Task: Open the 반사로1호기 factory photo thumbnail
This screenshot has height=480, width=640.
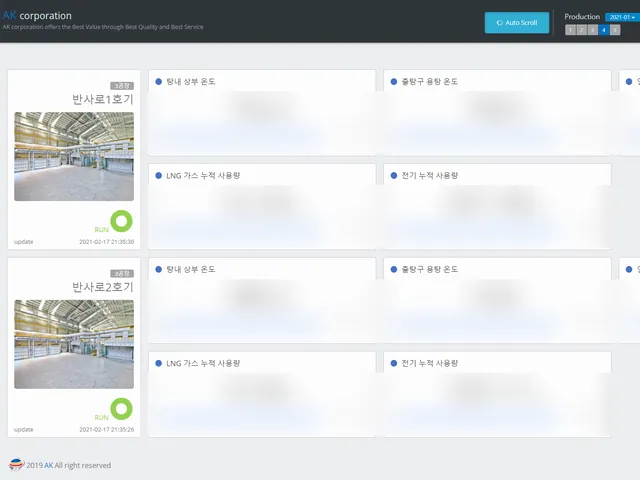Action: click(x=74, y=156)
